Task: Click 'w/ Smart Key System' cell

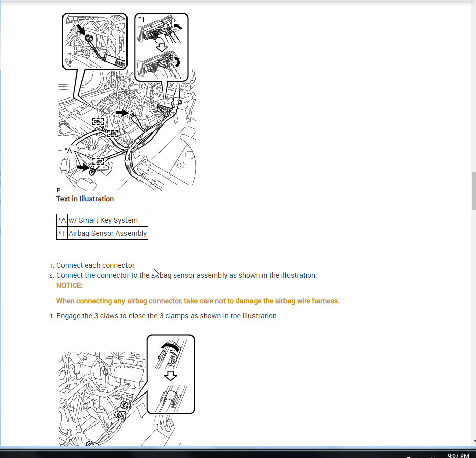Action: pos(108,220)
